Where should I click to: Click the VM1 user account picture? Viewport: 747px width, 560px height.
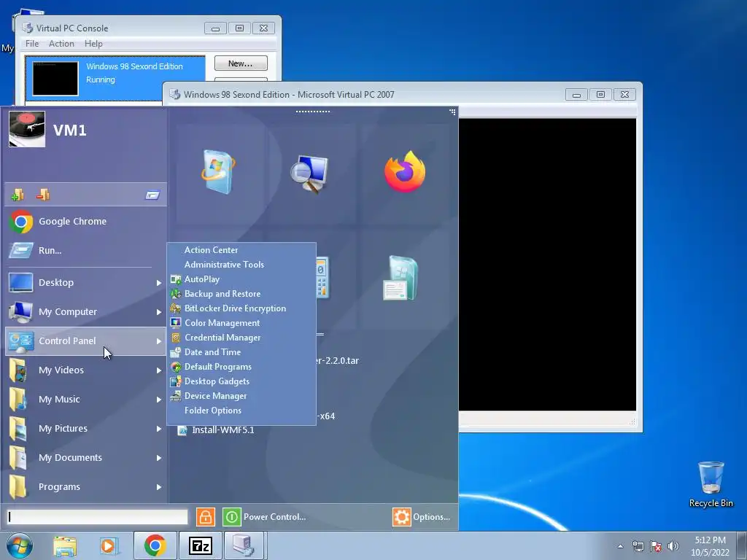click(x=27, y=129)
